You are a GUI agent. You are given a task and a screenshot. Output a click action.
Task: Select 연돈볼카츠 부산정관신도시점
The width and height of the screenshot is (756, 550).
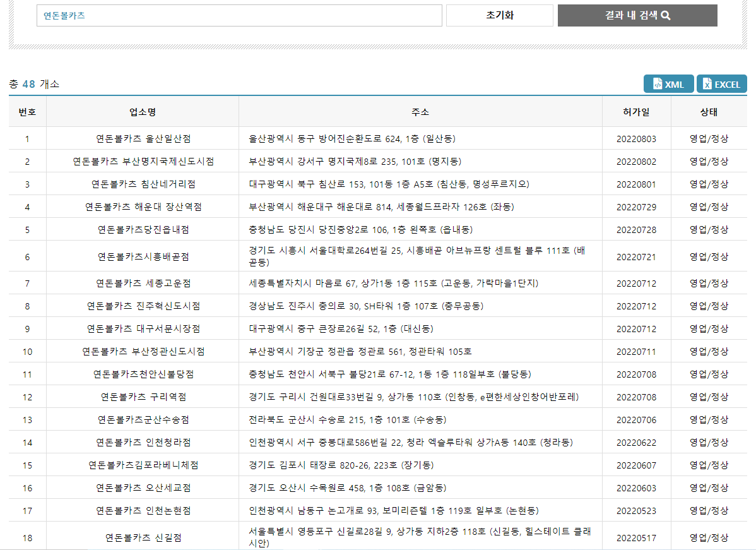coord(143,351)
